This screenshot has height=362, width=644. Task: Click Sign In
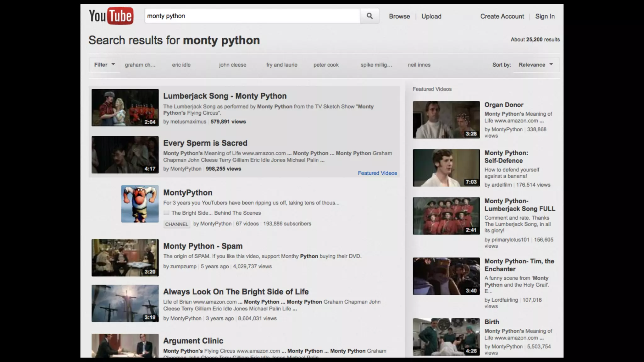pos(545,16)
